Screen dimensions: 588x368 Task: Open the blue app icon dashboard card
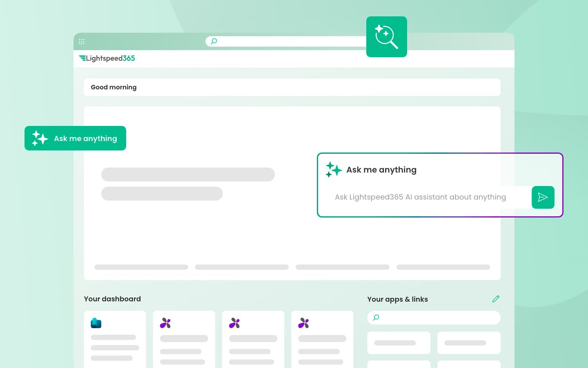click(x=115, y=339)
